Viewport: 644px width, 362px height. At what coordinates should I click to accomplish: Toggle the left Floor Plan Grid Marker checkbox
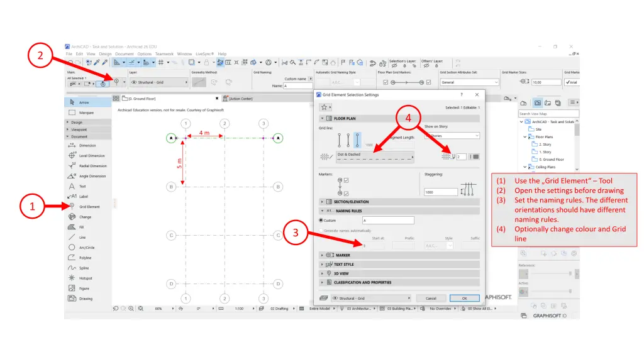pyautogui.click(x=386, y=82)
